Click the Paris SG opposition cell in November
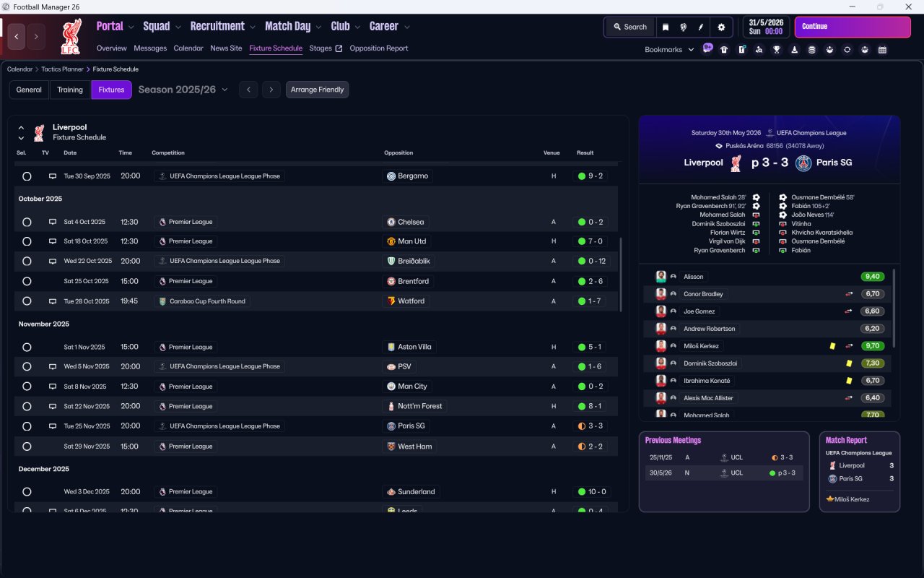This screenshot has width=924, height=578. (x=406, y=426)
